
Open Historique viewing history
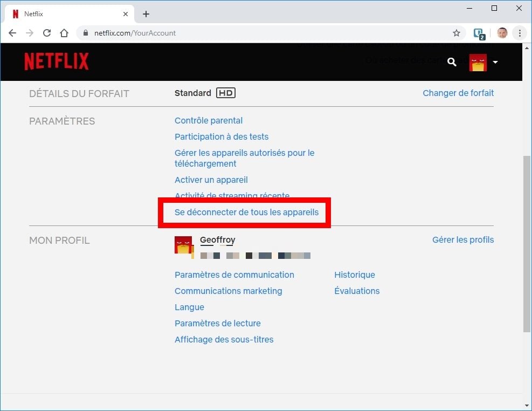tap(355, 275)
